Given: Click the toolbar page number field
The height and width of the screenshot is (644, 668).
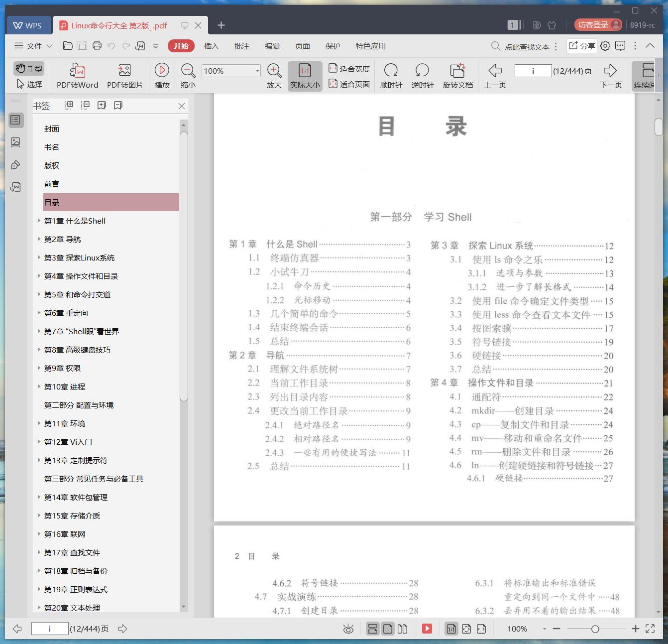Looking at the screenshot, I should (533, 71).
